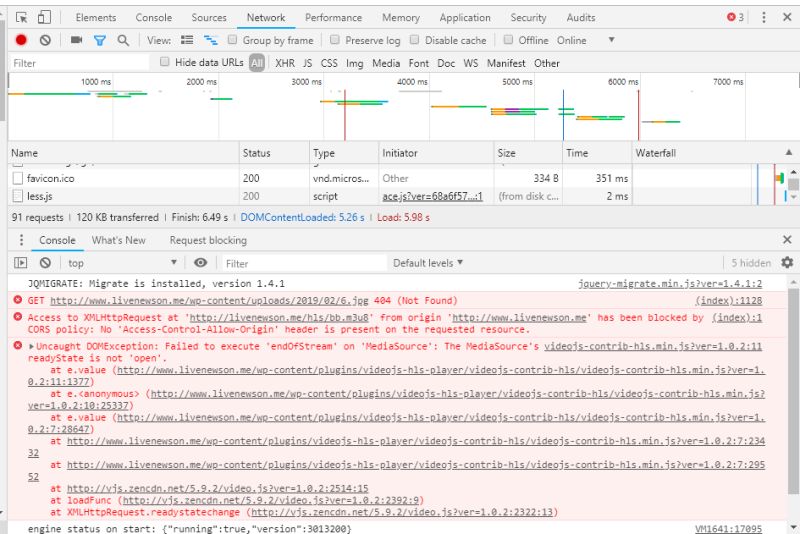The height and width of the screenshot is (534, 800).
Task: Switch to the Security tab
Action: coord(528,17)
